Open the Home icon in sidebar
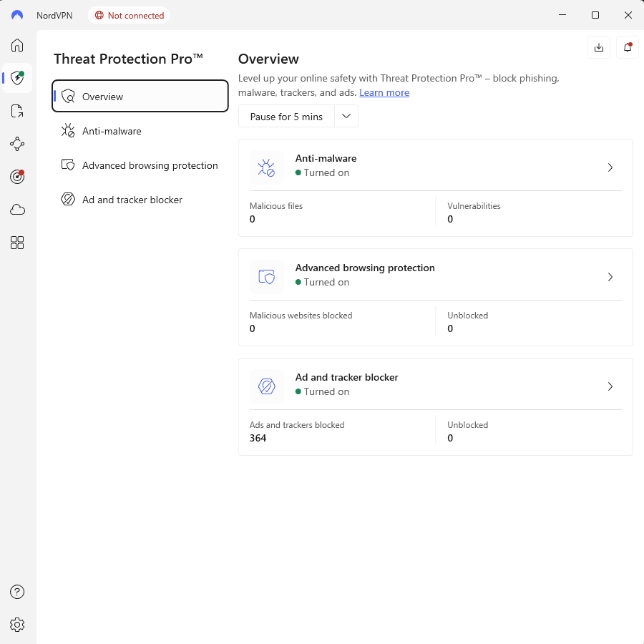The image size is (644, 644). tap(17, 45)
